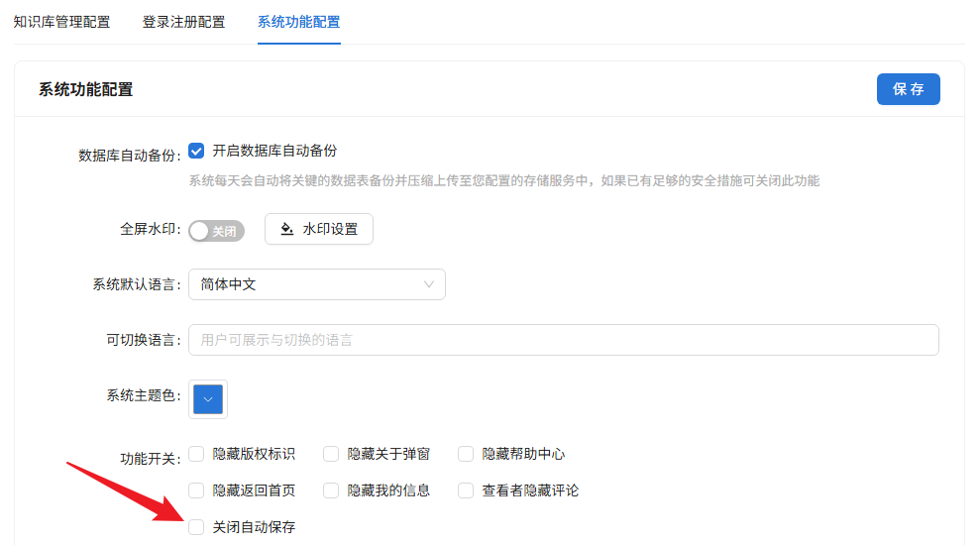Click the 系统功能配置 card heading

(85, 89)
